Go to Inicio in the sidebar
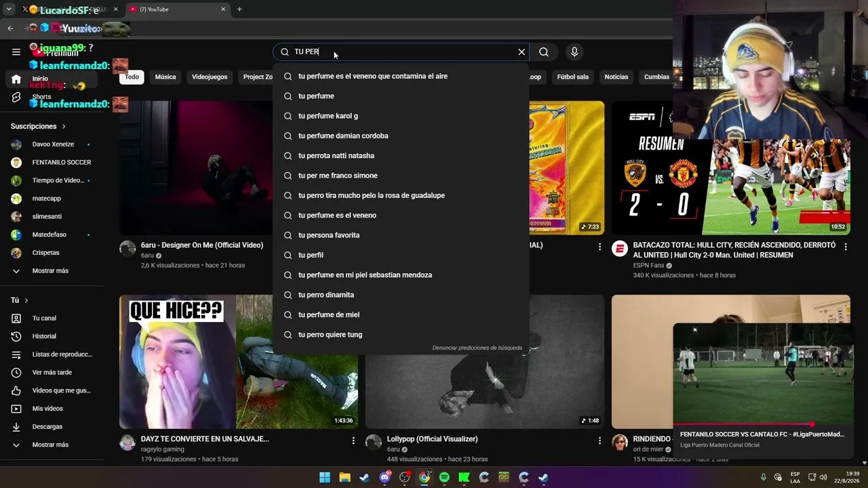This screenshot has height=488, width=868. [52, 79]
